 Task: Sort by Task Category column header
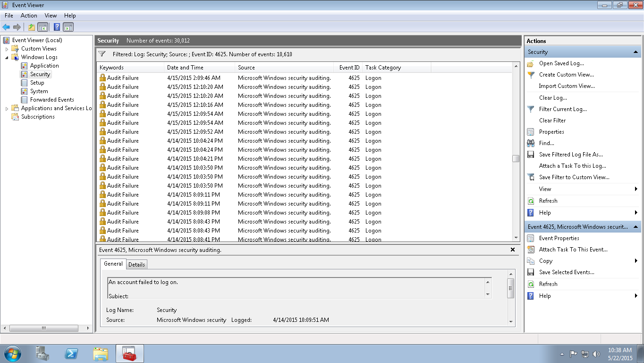click(x=397, y=68)
